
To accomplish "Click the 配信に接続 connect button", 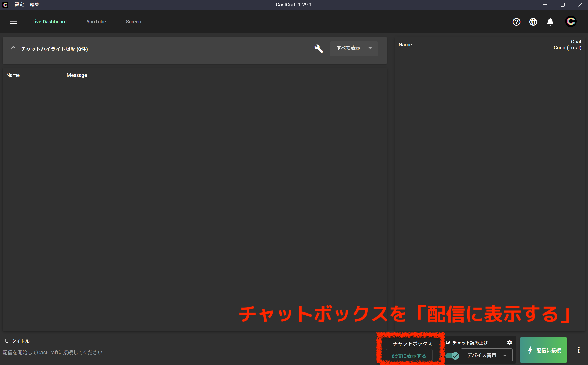I will pos(543,350).
